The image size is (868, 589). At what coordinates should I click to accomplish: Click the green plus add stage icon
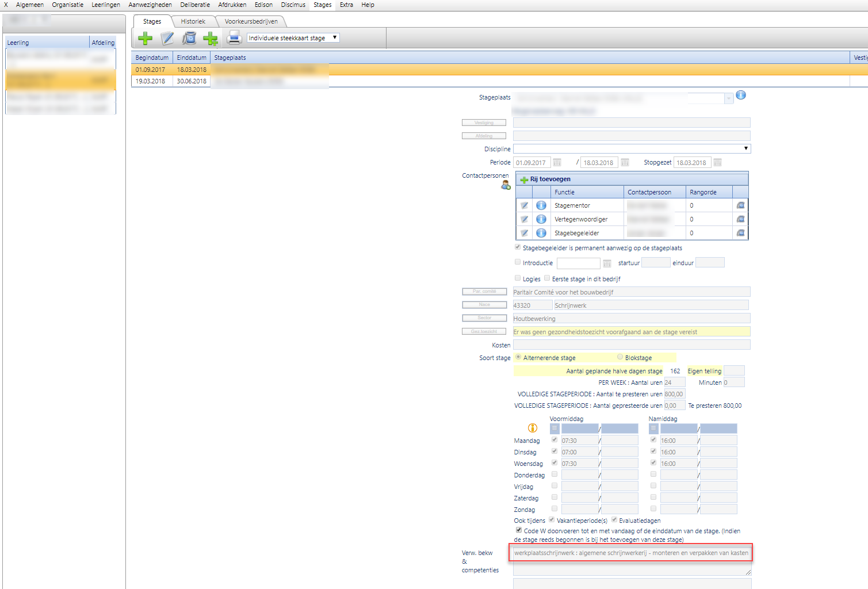(145, 39)
